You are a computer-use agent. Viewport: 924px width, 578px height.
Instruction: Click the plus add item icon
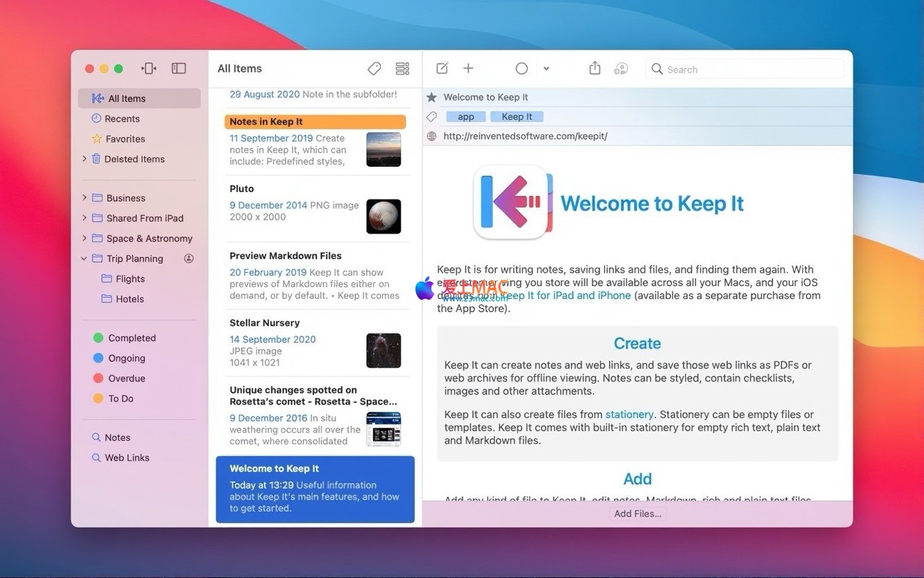point(468,68)
